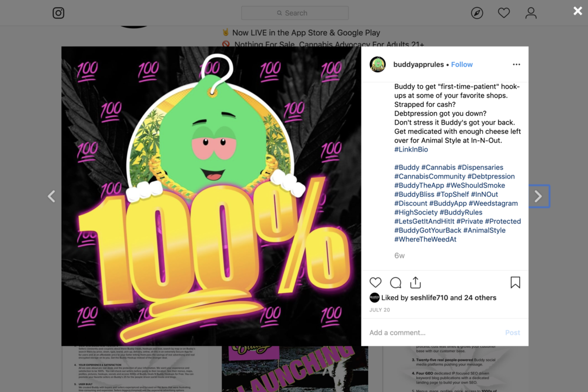Image resolution: width=588 pixels, height=392 pixels.
Task: Focus the Search field
Action: click(295, 13)
